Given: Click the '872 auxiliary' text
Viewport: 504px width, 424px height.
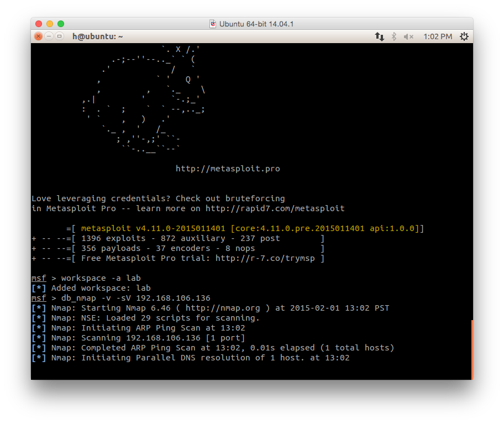Looking at the screenshot, I should [193, 238].
